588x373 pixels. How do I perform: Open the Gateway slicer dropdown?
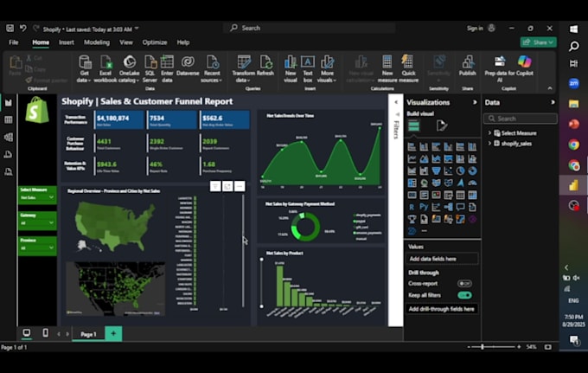(51, 223)
